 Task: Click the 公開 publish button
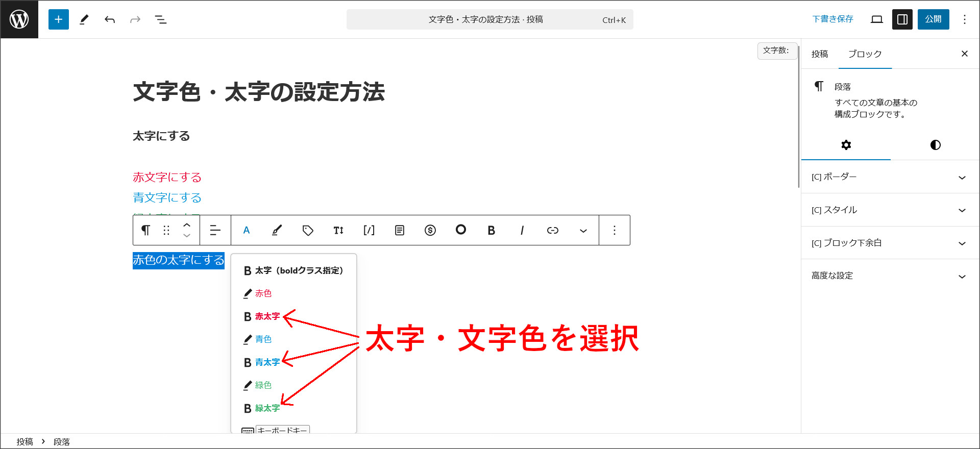tap(933, 19)
